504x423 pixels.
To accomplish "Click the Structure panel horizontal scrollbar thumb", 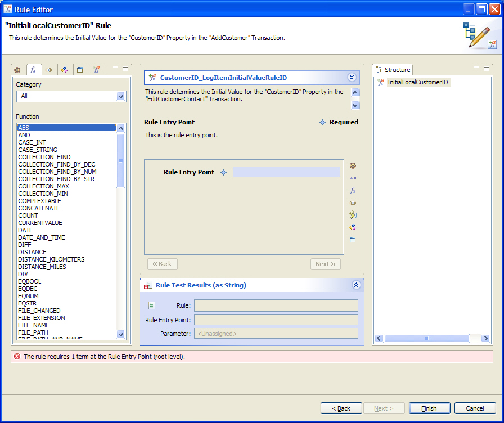I will click(426, 339).
